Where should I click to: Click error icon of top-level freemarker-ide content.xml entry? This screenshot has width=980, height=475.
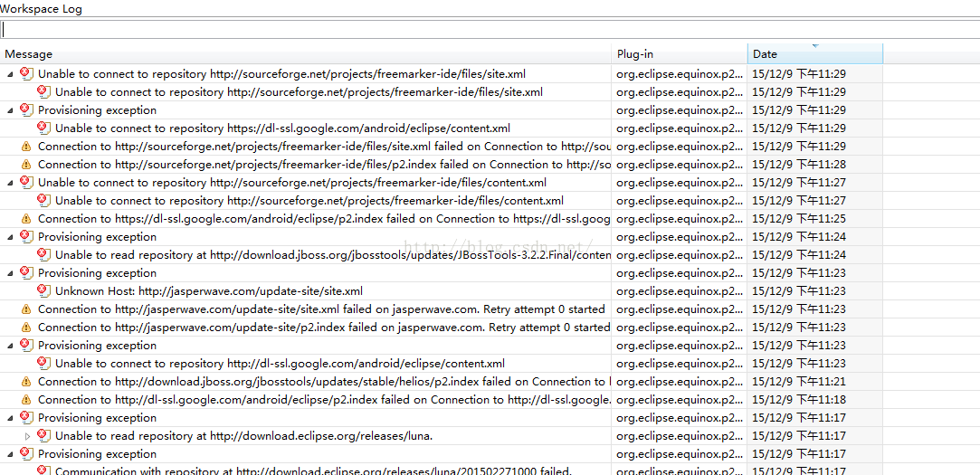coord(25,182)
